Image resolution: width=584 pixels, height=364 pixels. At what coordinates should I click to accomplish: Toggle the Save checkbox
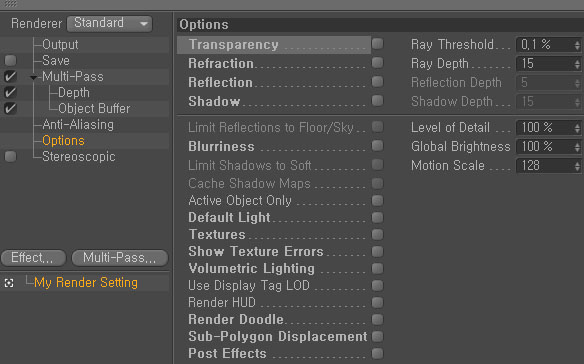tap(10, 60)
